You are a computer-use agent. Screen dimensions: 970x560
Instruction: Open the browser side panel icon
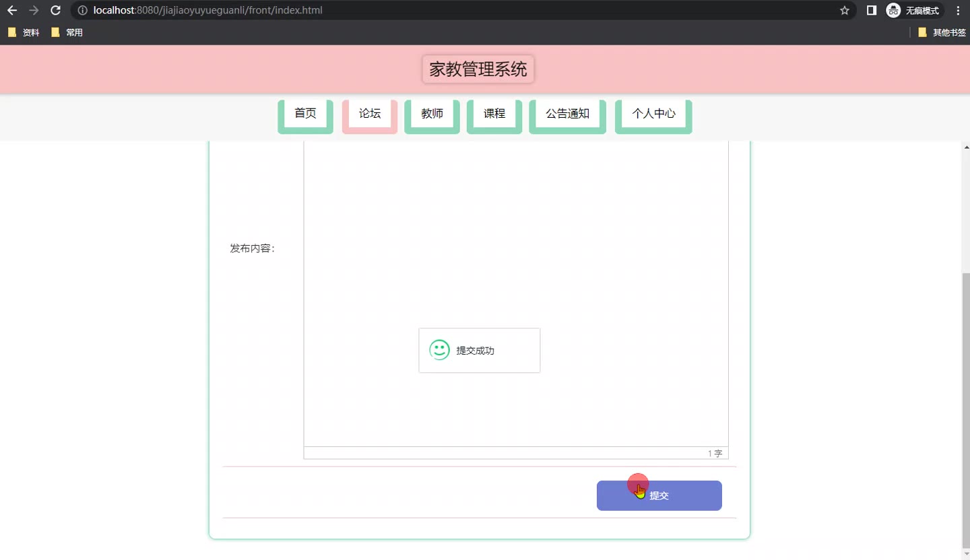tap(872, 10)
